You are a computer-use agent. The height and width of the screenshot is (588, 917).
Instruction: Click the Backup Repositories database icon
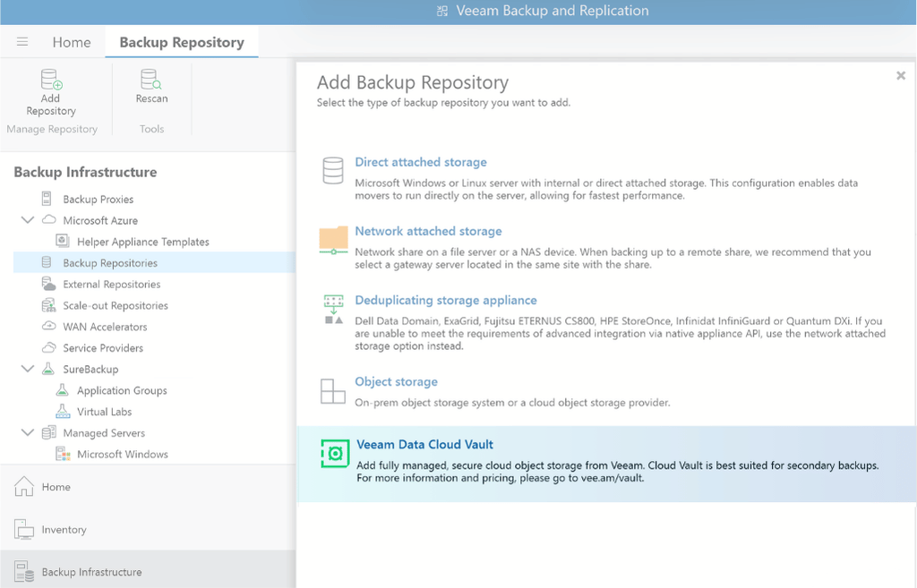47,262
